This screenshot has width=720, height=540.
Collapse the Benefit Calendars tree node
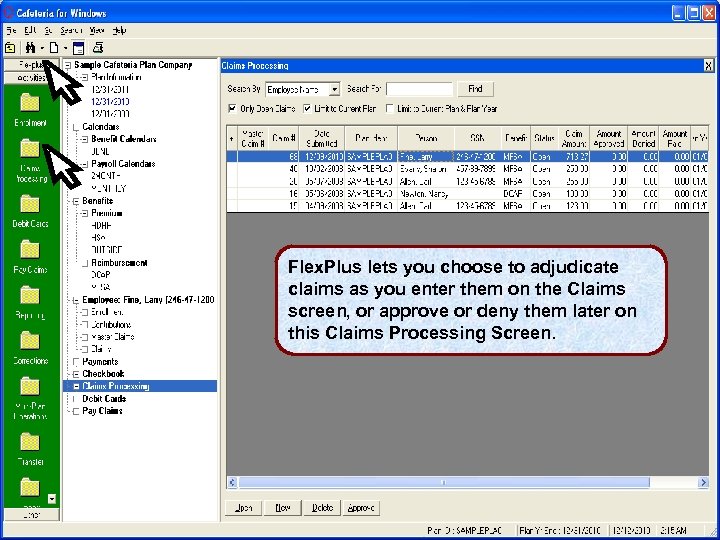pos(84,139)
